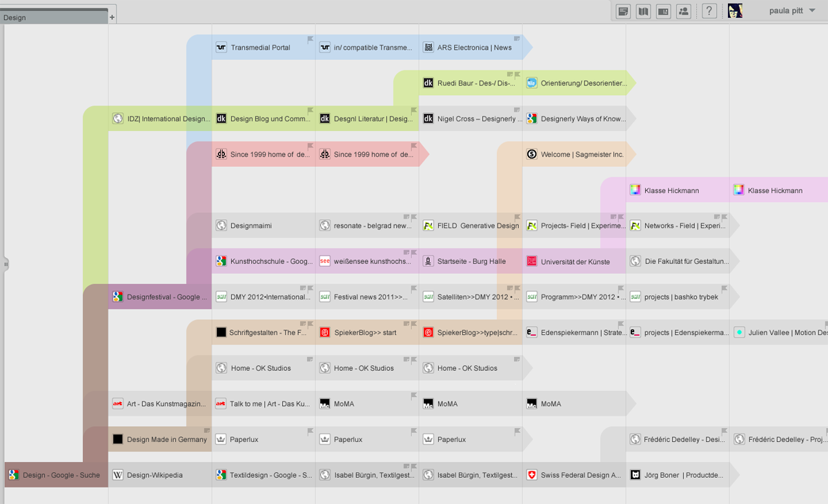
Task: Open Textildesign - Google - S... node
Action: point(264,475)
